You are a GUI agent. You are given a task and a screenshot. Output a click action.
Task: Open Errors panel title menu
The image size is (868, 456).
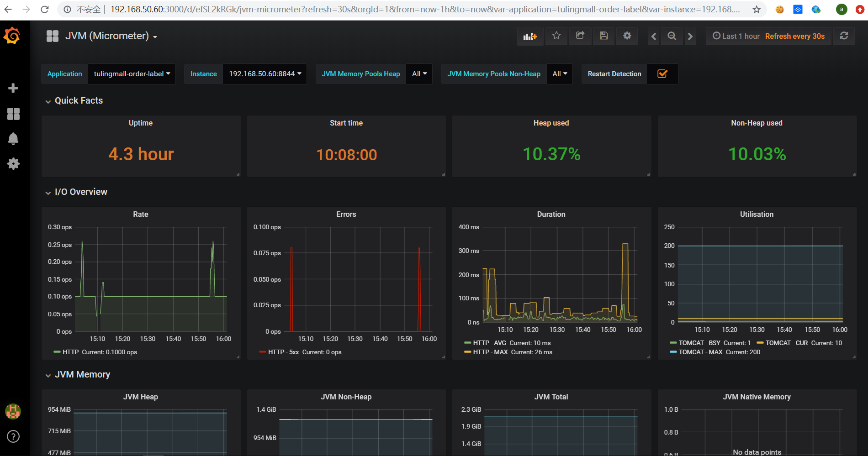(x=346, y=214)
